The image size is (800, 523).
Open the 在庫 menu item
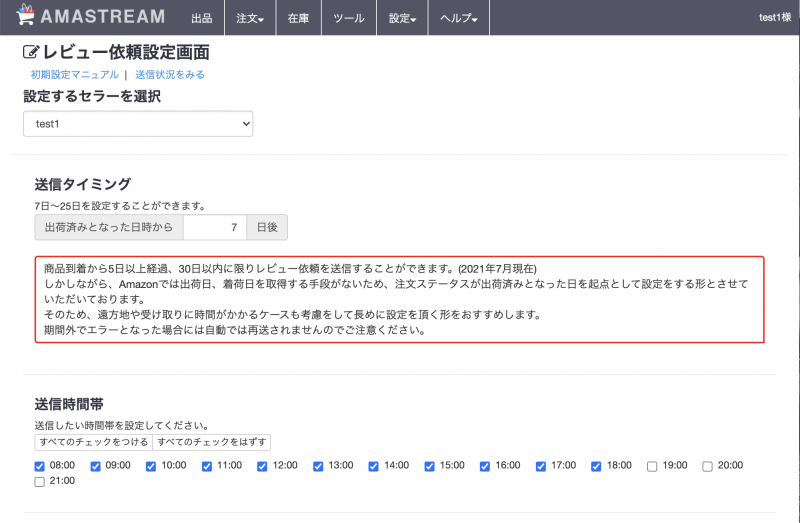[298, 18]
